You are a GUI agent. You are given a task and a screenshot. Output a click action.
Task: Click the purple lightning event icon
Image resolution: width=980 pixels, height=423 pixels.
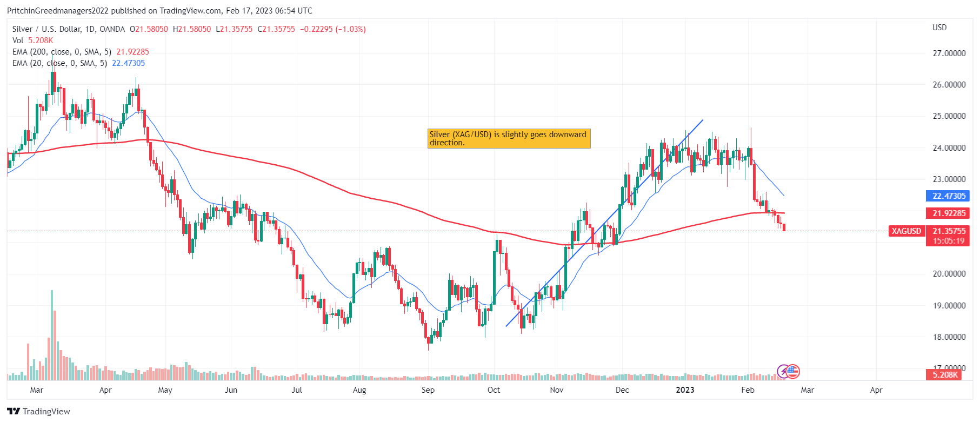[x=783, y=371]
